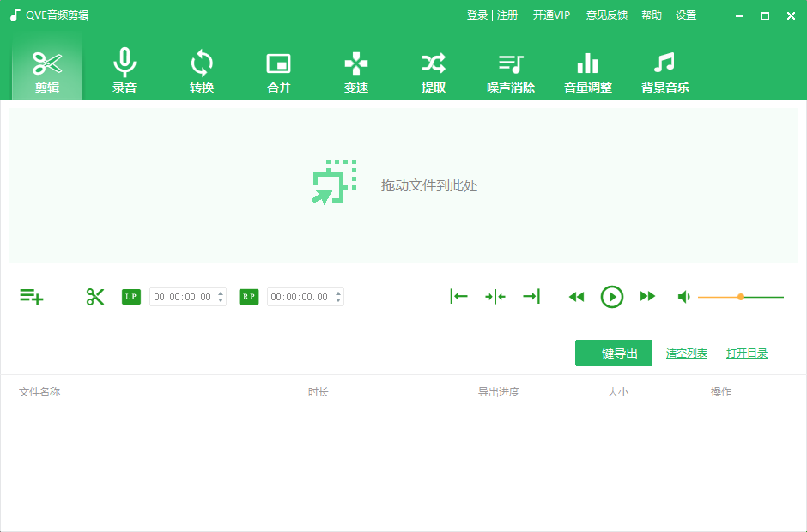Viewport: 807px width, 532px height.
Task: Open the 合并 merge tool
Action: 278,70
